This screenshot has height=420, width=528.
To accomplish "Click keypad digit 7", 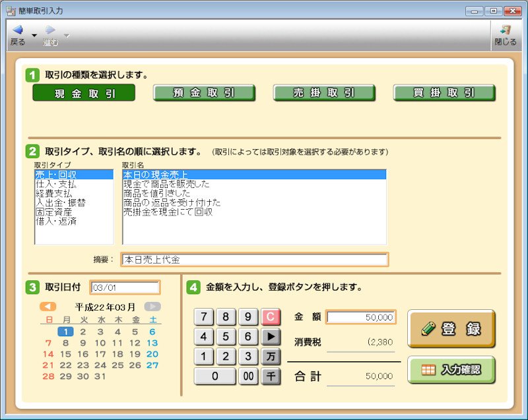I will tap(204, 316).
